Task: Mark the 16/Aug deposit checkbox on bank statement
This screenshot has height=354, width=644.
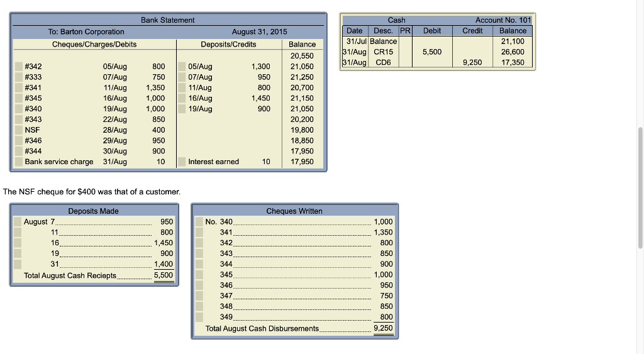Action: 182,98
